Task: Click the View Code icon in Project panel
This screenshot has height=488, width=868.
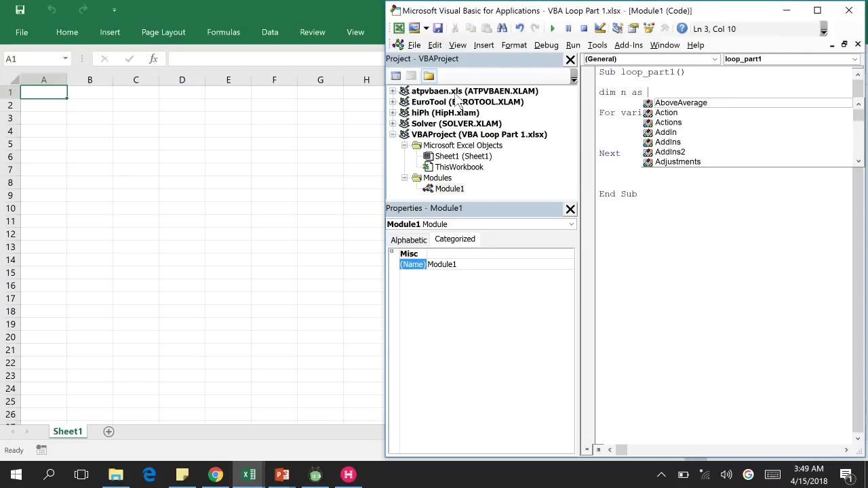Action: pyautogui.click(x=396, y=76)
